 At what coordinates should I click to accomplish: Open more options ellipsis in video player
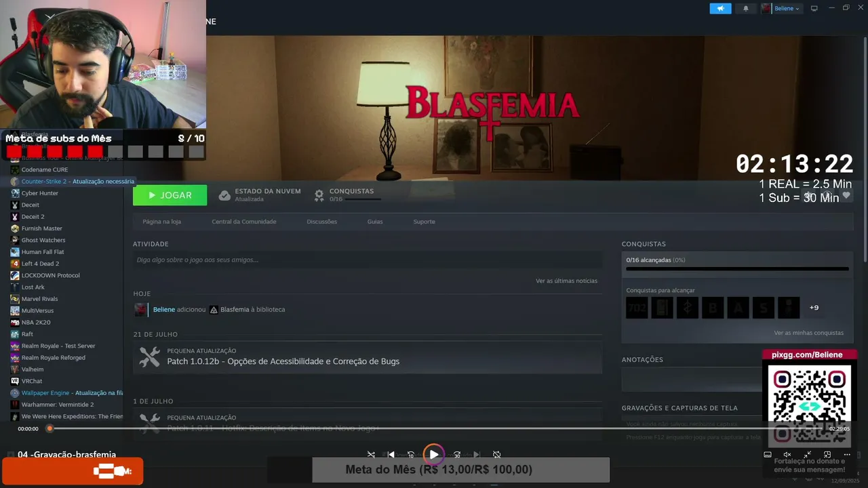click(x=847, y=455)
